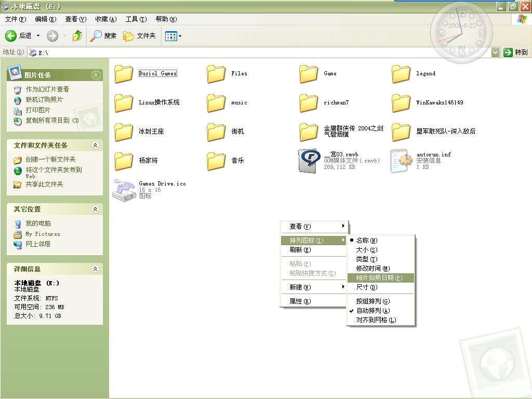Select the legend folder icon

click(401, 74)
